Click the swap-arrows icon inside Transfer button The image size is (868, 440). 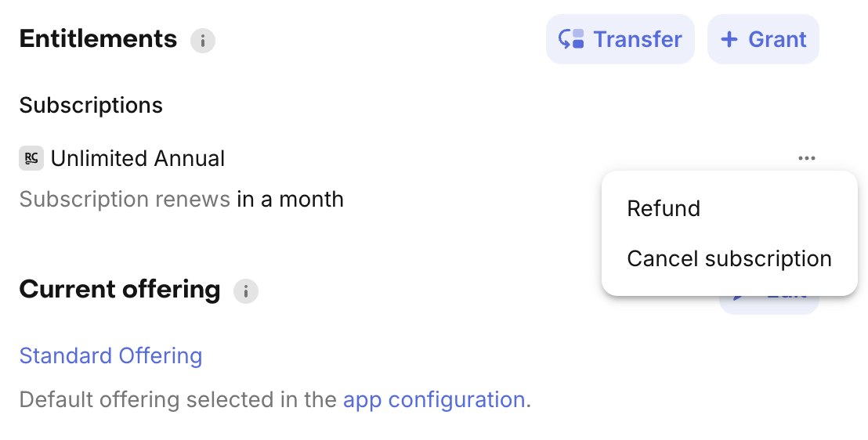(571, 39)
